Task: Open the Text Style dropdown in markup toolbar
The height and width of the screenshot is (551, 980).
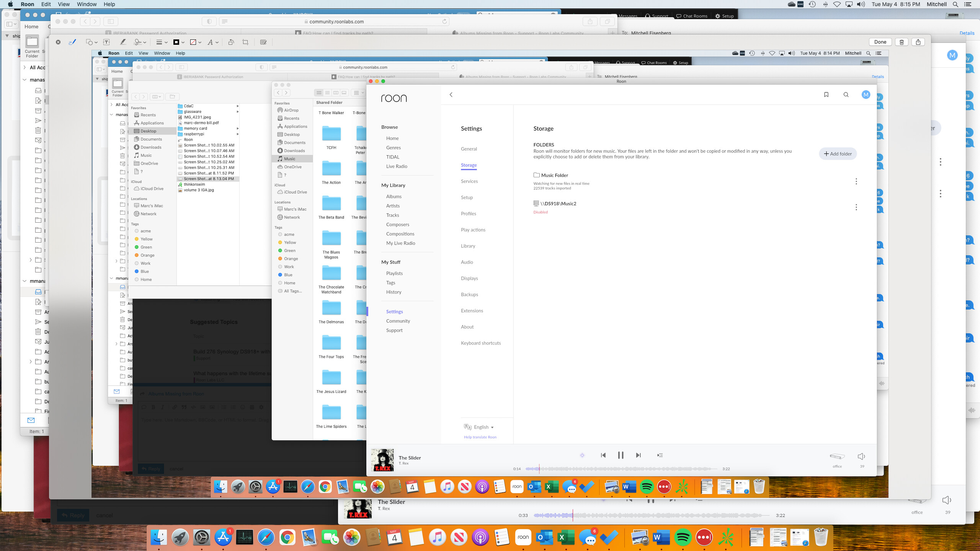Action: [x=212, y=42]
